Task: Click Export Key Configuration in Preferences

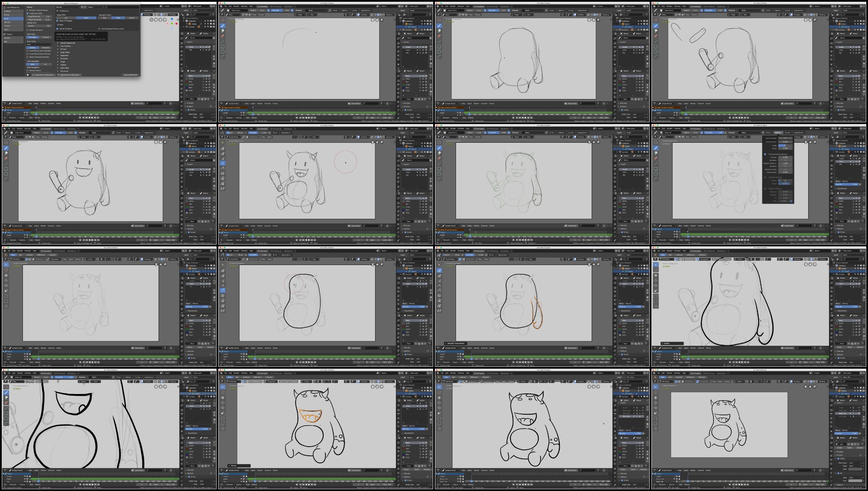Action: [x=69, y=75]
